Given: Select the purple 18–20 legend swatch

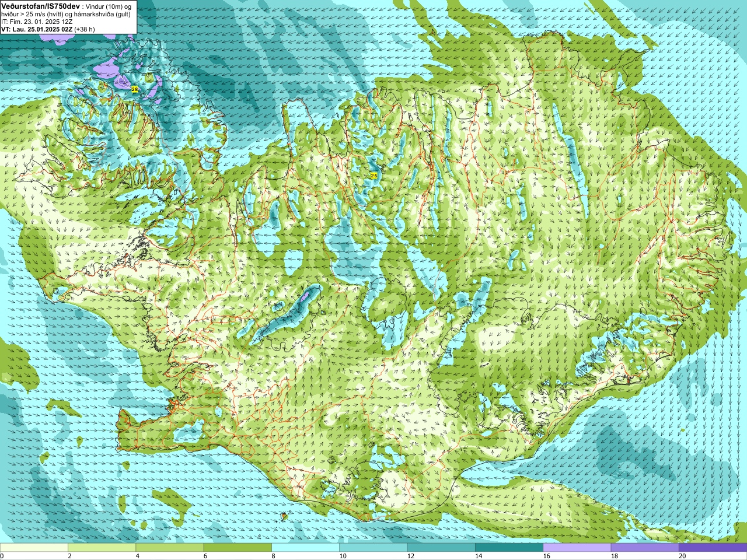Looking at the screenshot, I should pyautogui.click(x=644, y=548).
